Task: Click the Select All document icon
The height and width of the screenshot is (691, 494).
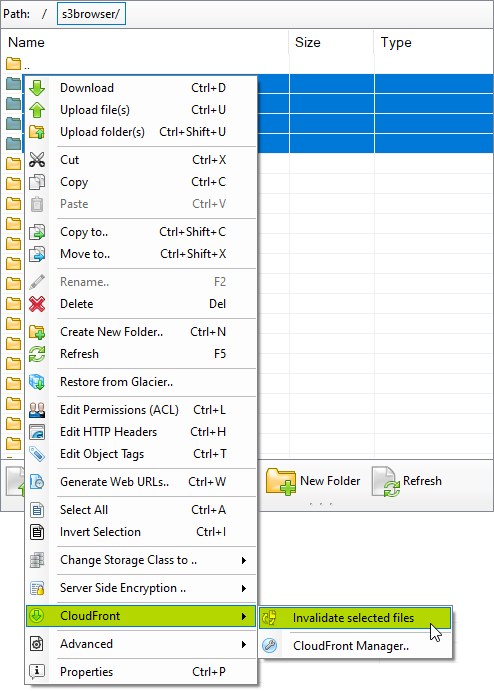Action: (x=37, y=510)
